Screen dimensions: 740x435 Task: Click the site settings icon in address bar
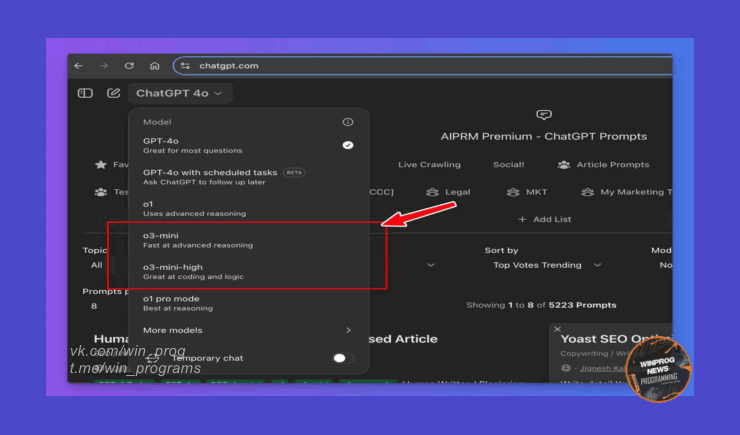click(x=185, y=66)
